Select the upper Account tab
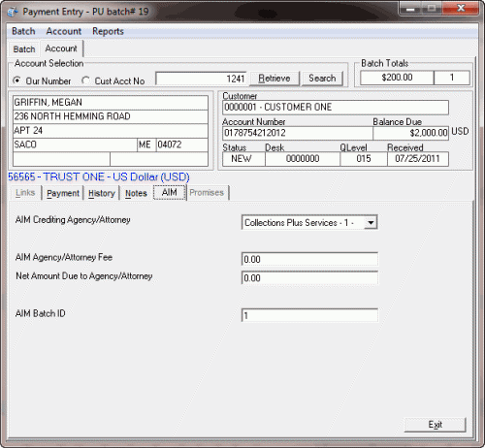The image size is (485, 448). point(61,48)
